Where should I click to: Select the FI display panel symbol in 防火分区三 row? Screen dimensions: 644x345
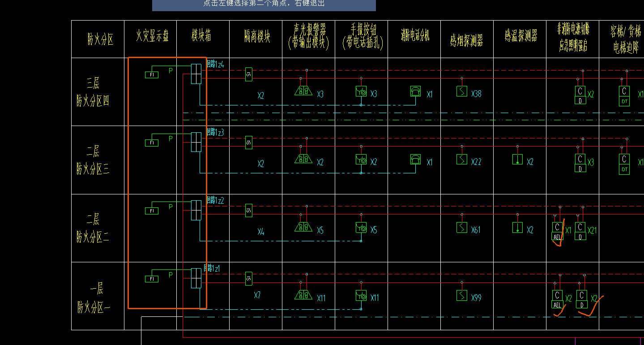coord(151,143)
